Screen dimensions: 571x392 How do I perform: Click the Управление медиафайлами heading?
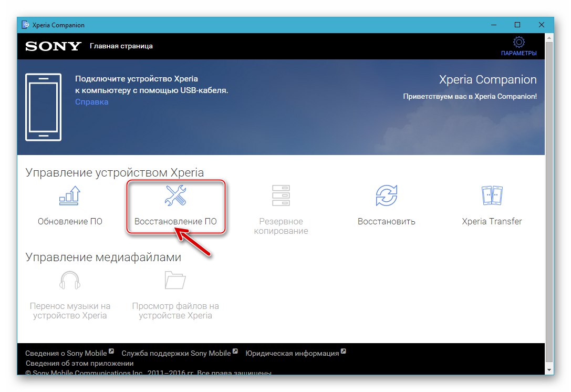click(x=103, y=257)
